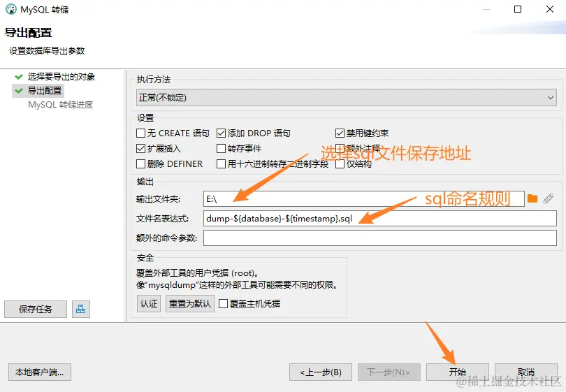Maximize the MySQL 转储 window
Screen dimensions: 566x392
[x=518, y=9]
